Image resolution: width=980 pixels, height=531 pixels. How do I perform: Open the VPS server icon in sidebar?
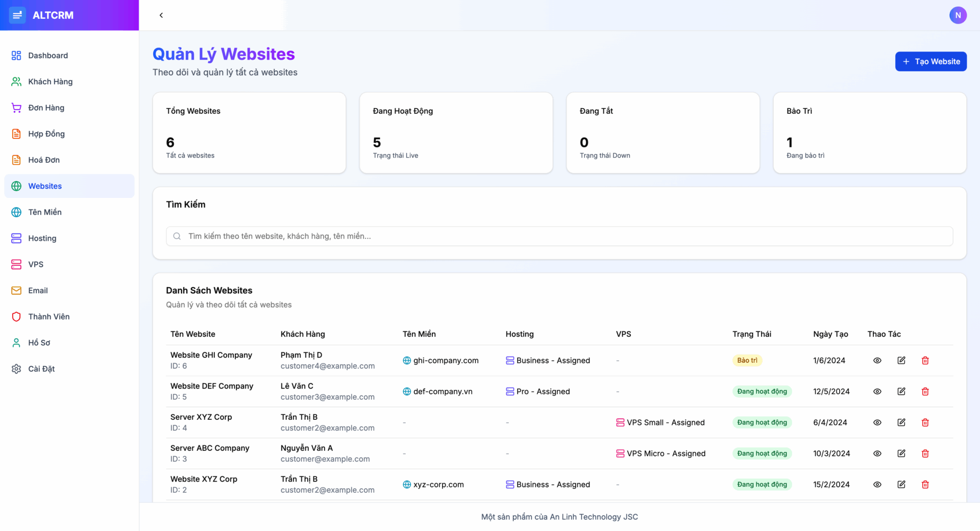point(16,264)
